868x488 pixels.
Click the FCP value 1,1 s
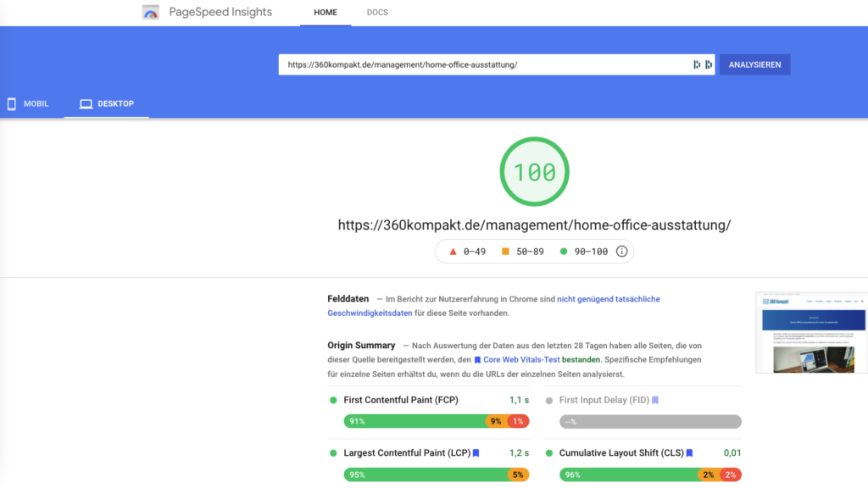519,400
